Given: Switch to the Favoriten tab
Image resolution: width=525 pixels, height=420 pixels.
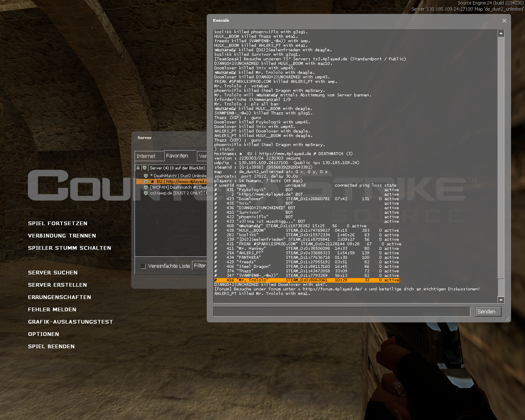Looking at the screenshot, I should click(x=180, y=156).
